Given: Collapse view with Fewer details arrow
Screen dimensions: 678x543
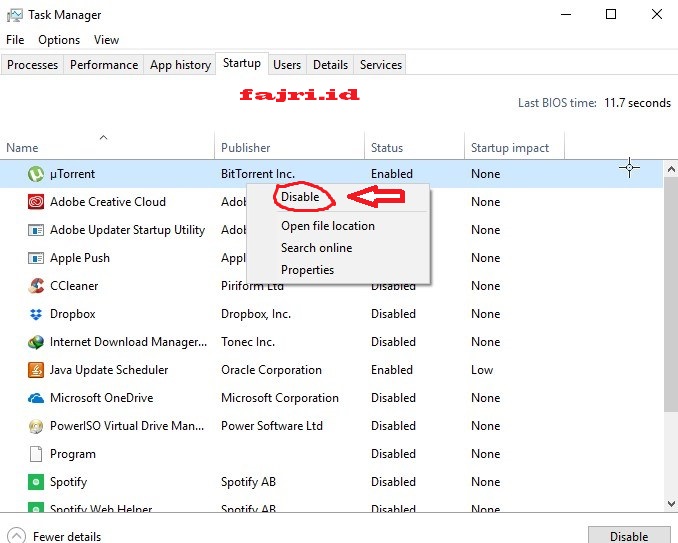Looking at the screenshot, I should pos(16,536).
